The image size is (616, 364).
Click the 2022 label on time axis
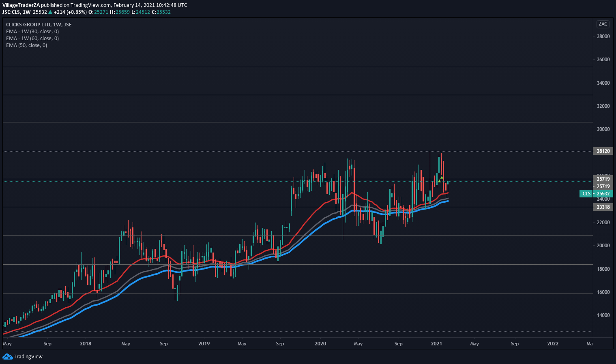click(553, 344)
